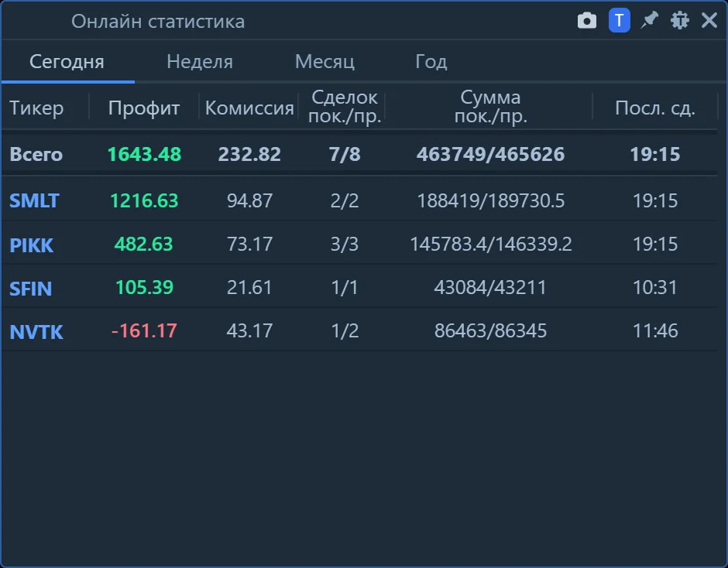The height and width of the screenshot is (568, 728).
Task: Open settings via the gear icon
Action: click(x=680, y=20)
